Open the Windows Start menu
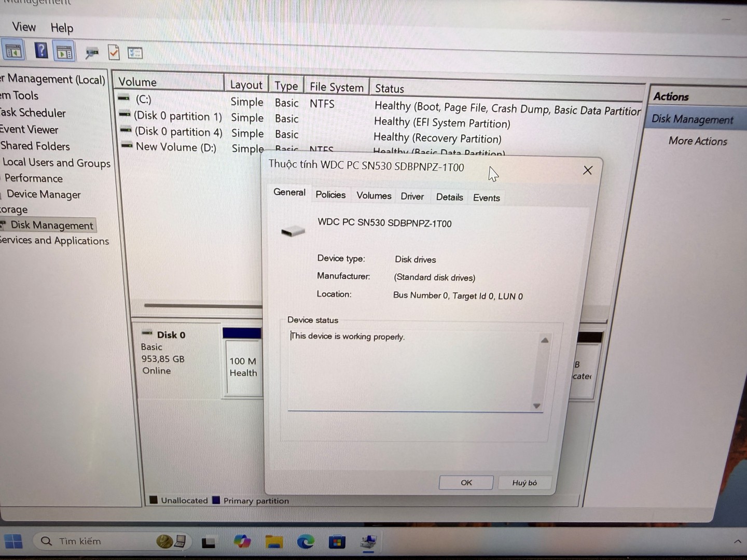Image resolution: width=747 pixels, height=560 pixels. [x=13, y=541]
